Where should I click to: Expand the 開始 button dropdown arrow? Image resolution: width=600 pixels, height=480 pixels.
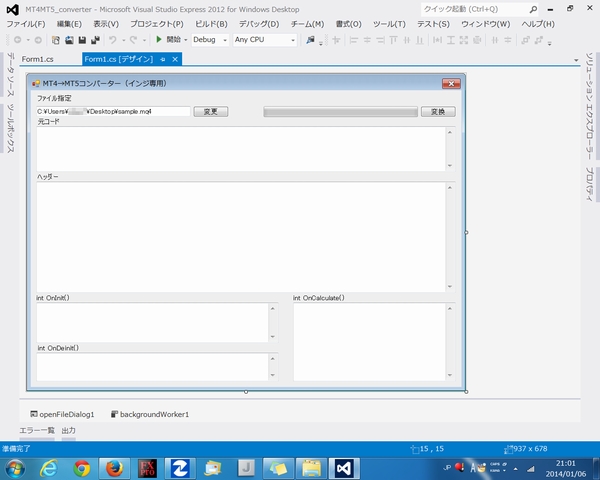coord(186,40)
